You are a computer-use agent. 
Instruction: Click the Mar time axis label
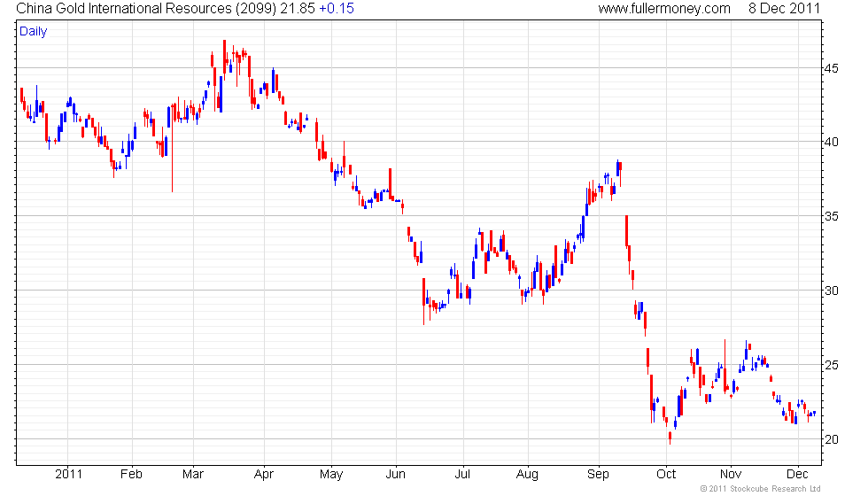point(193,475)
